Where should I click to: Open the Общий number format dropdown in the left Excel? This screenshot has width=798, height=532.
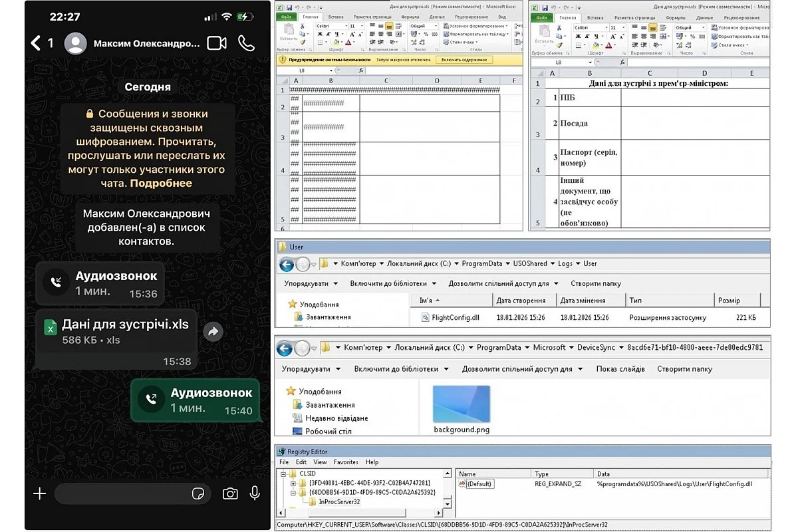(x=436, y=27)
